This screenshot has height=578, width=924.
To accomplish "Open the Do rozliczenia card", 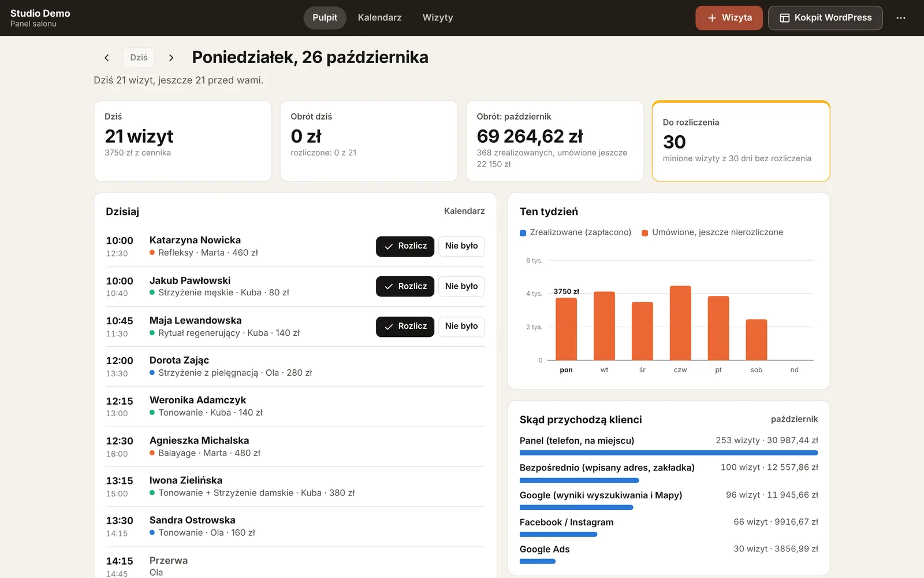I will click(741, 141).
